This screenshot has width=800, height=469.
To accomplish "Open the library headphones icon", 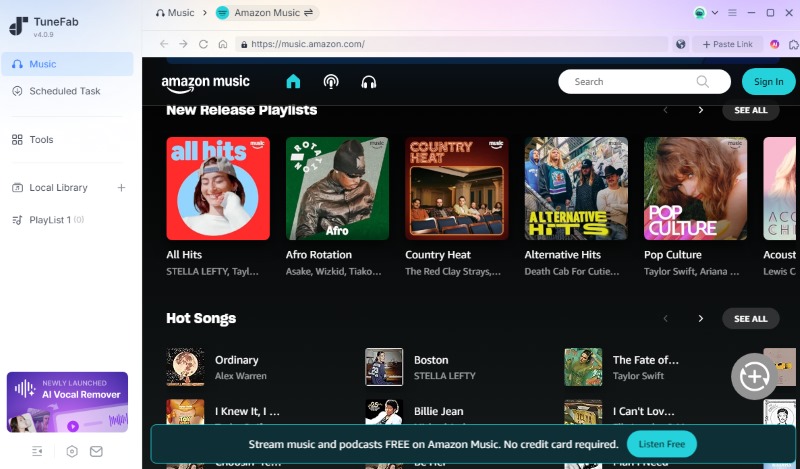I will point(369,82).
